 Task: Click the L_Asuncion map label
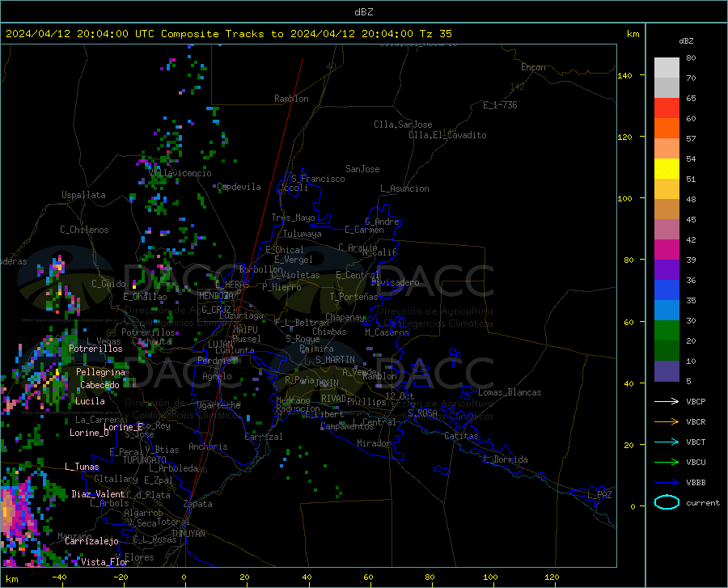pos(405,188)
